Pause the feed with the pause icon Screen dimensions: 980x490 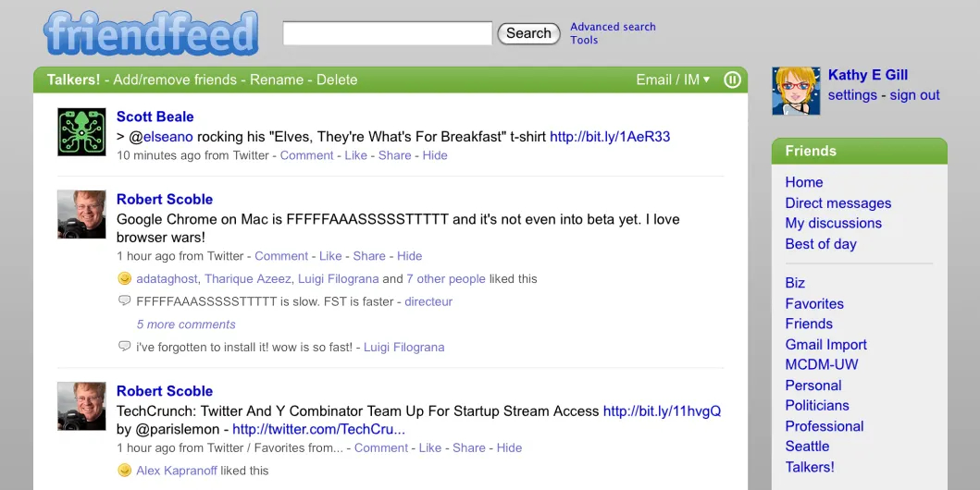[x=732, y=80]
